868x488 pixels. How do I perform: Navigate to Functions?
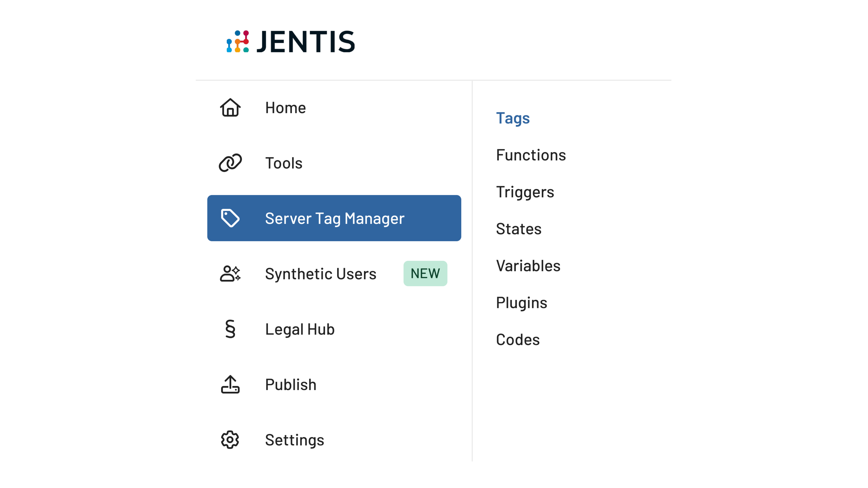(x=531, y=155)
